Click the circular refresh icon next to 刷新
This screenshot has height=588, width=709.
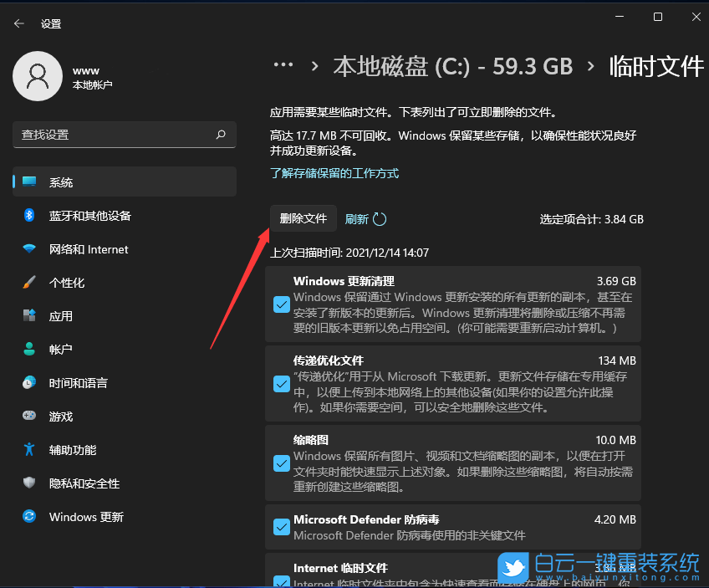click(x=381, y=218)
